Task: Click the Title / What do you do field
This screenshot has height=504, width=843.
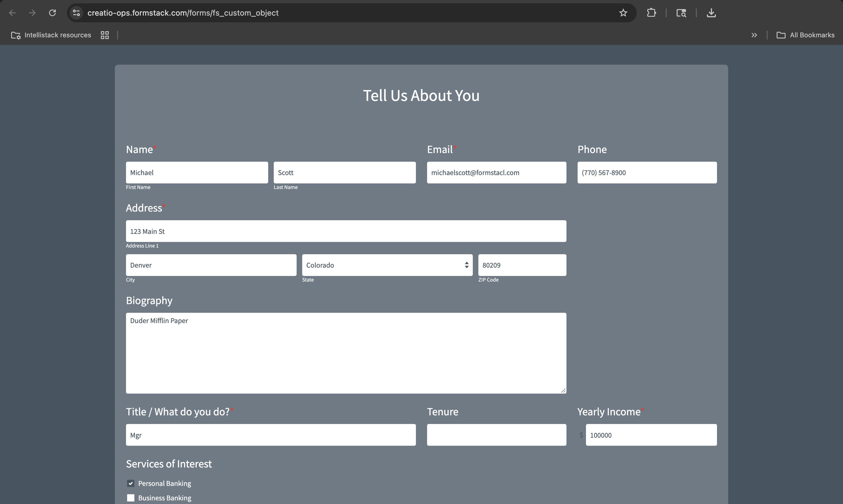Action: (271, 435)
